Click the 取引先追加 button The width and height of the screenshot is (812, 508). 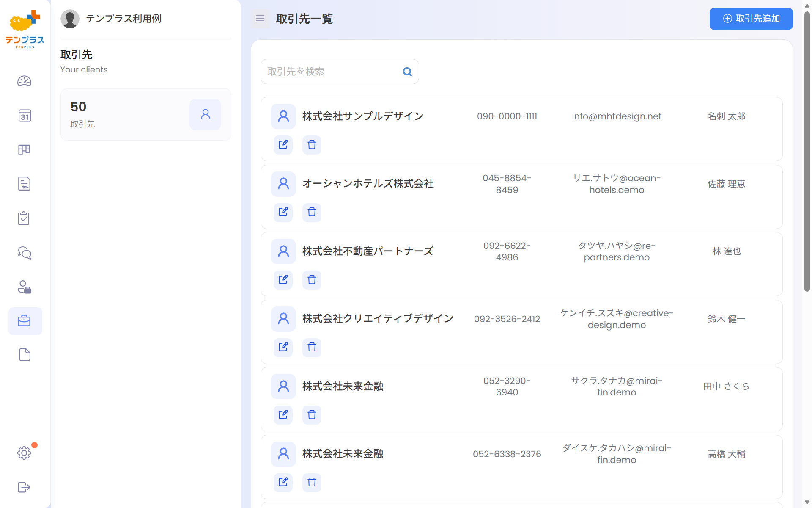tap(751, 19)
